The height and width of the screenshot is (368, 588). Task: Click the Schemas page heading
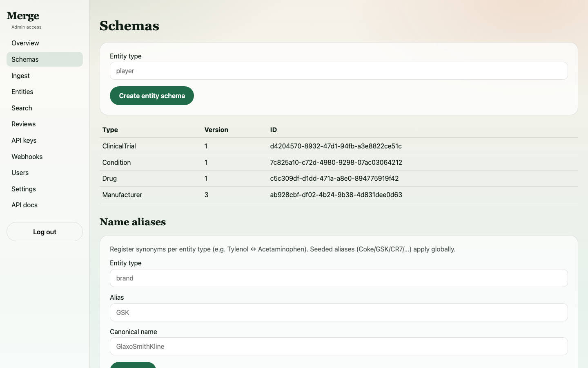tap(129, 26)
